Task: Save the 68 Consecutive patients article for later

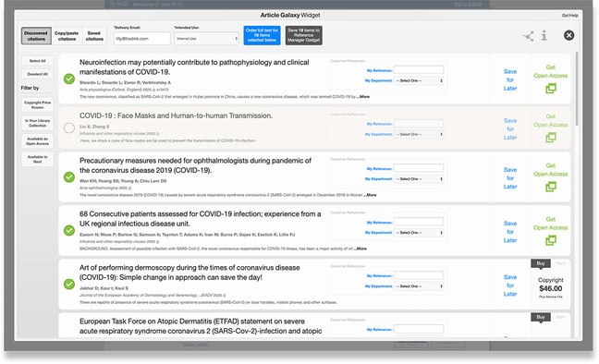Action: pos(510,232)
